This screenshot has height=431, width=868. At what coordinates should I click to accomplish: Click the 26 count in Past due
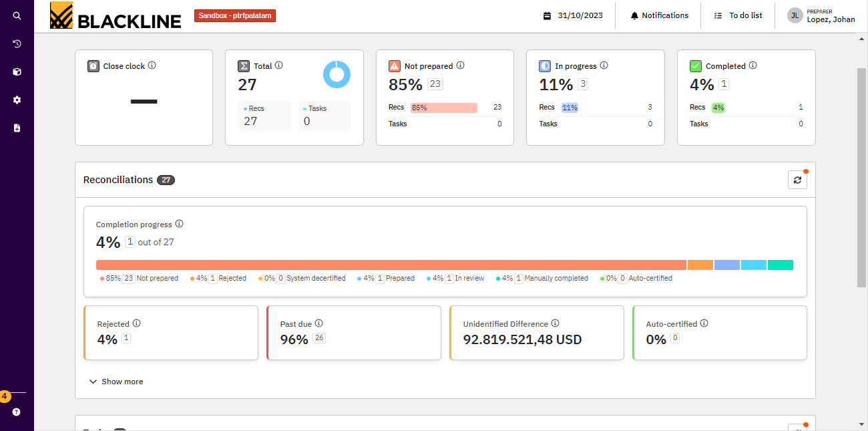pos(319,338)
